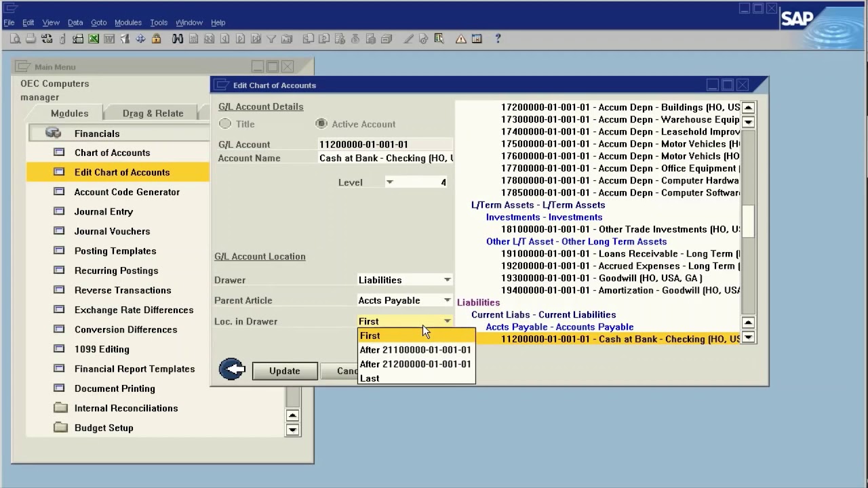Open the Tools menu
868x488 pixels.
[159, 22]
